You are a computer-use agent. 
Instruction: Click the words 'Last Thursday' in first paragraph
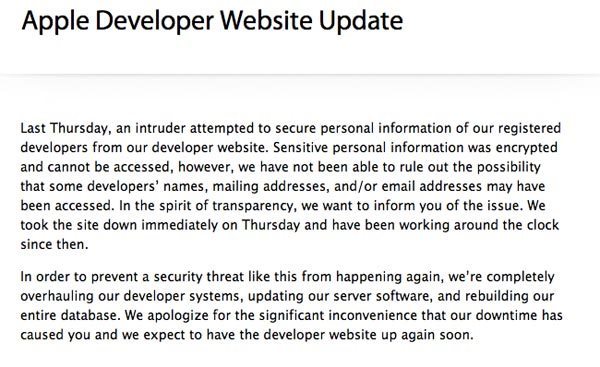(x=64, y=129)
